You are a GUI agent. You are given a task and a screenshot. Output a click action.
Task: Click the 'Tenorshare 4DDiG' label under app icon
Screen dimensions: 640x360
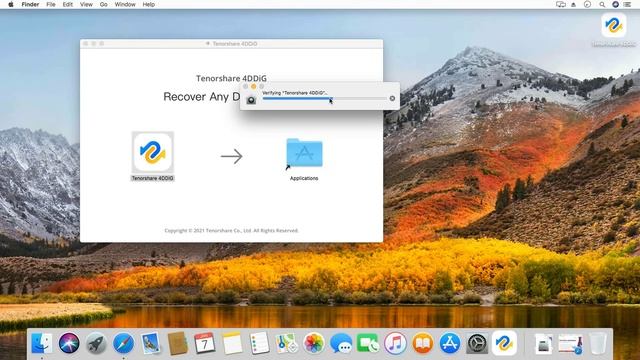coord(153,178)
